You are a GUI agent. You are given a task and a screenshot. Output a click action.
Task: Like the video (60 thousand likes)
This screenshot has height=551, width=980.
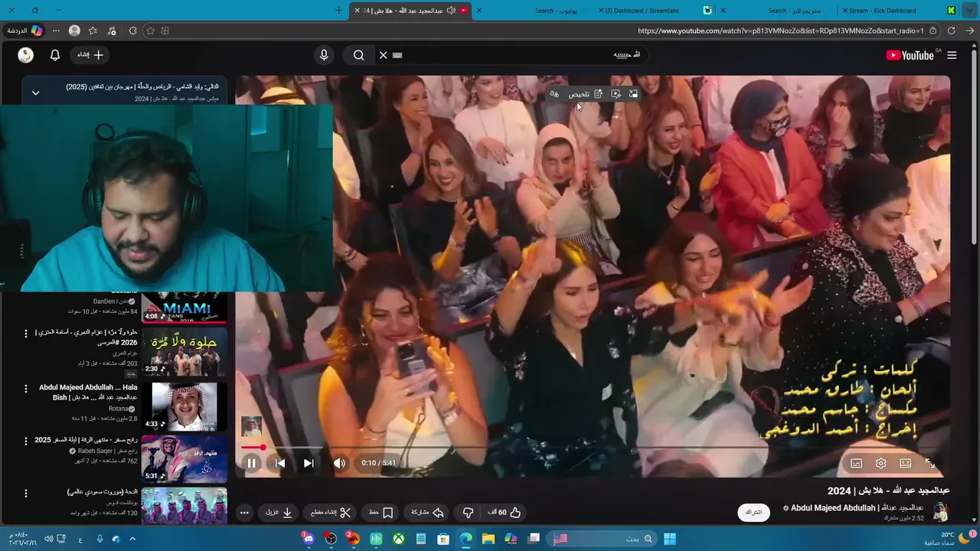coord(505,512)
